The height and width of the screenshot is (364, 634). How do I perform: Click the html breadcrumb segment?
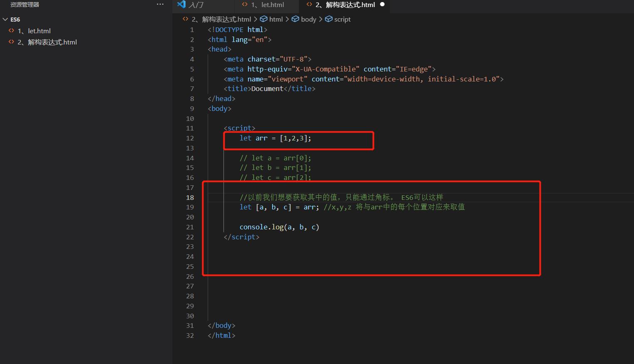(x=276, y=19)
